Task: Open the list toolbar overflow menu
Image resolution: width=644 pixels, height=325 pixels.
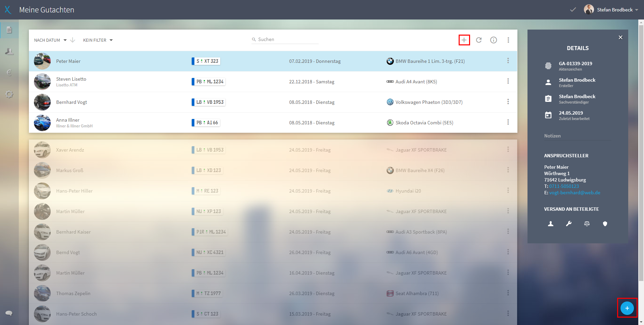Action: (x=508, y=40)
